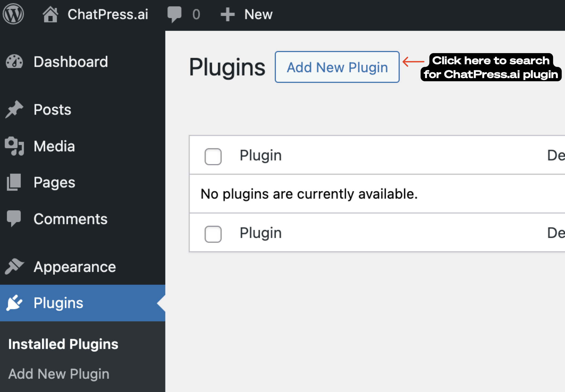This screenshot has width=565, height=392.
Task: Open the Media library icon
Action: (15, 146)
